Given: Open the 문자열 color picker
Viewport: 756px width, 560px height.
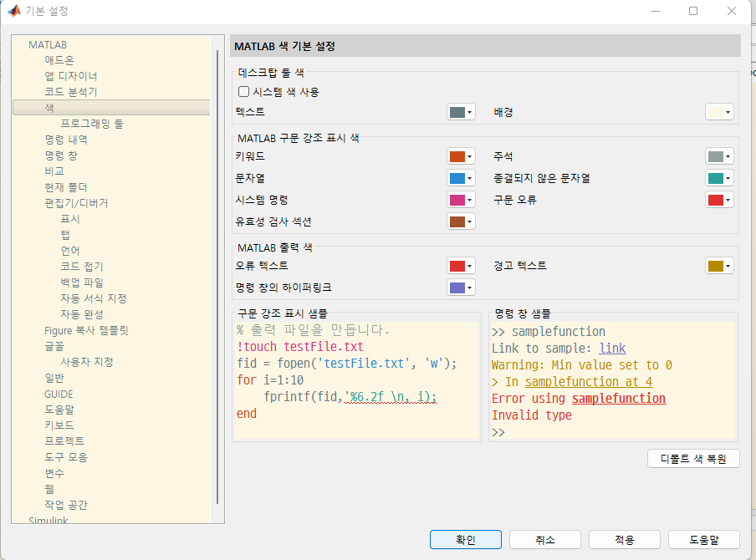Looking at the screenshot, I should [461, 178].
